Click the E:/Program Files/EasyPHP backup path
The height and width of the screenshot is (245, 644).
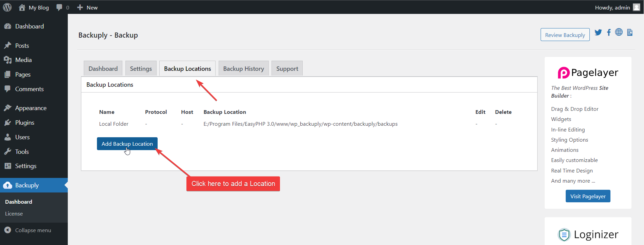(x=300, y=124)
